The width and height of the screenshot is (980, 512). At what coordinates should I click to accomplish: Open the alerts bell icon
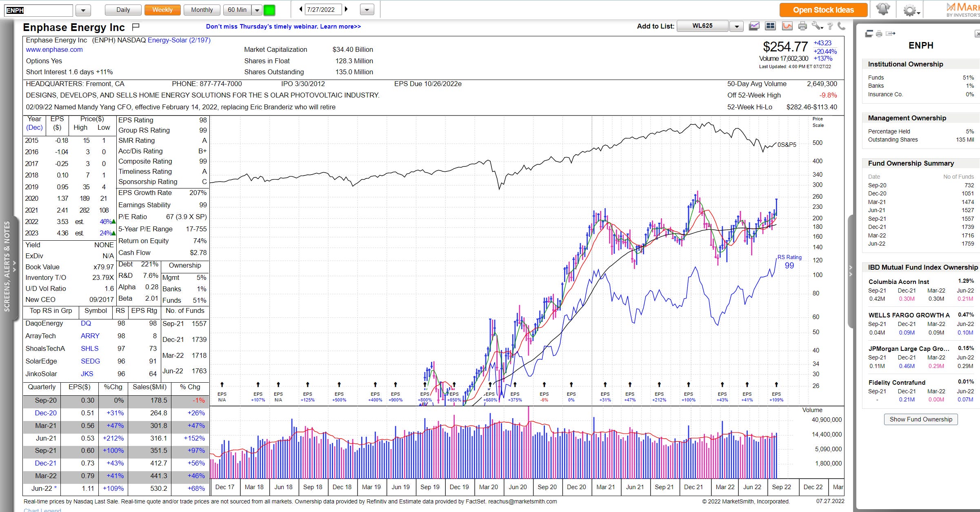883,9
